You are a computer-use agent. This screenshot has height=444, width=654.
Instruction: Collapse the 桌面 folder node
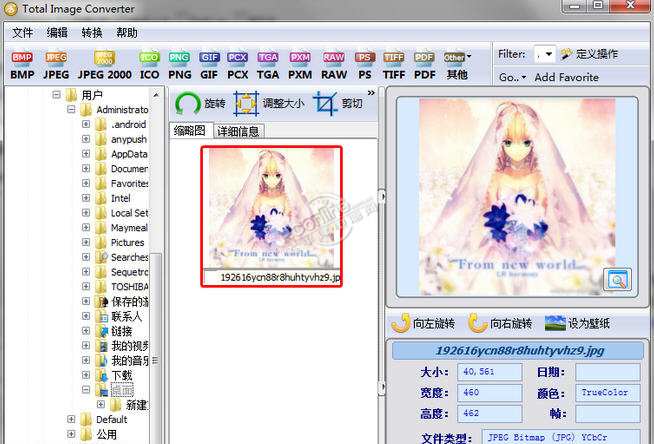pos(86,390)
